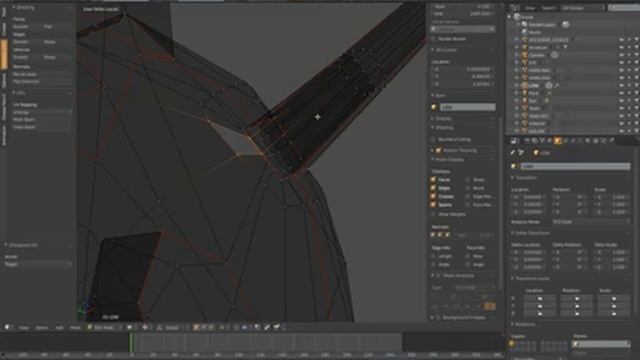
Task: Click the Mark Seam button
Action: (x=42, y=120)
